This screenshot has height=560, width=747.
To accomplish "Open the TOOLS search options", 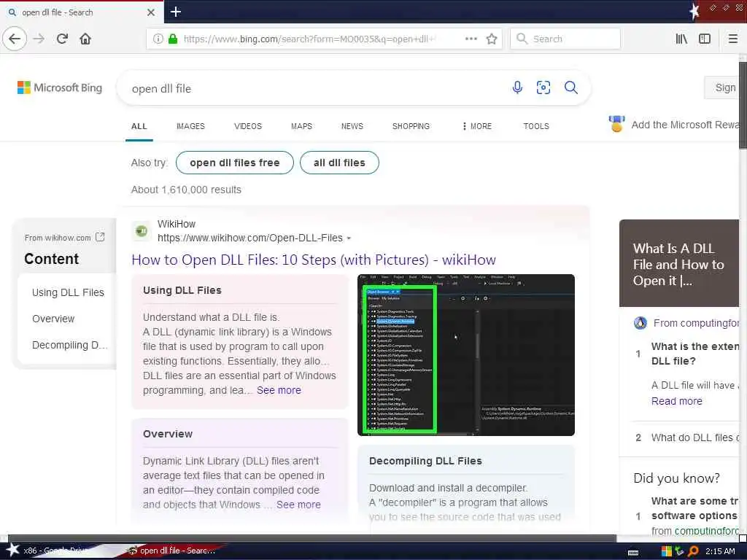I will coord(536,126).
